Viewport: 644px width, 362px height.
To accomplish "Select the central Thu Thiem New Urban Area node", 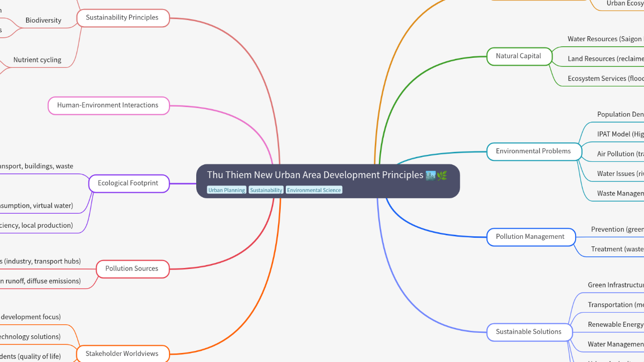I will tap(328, 181).
